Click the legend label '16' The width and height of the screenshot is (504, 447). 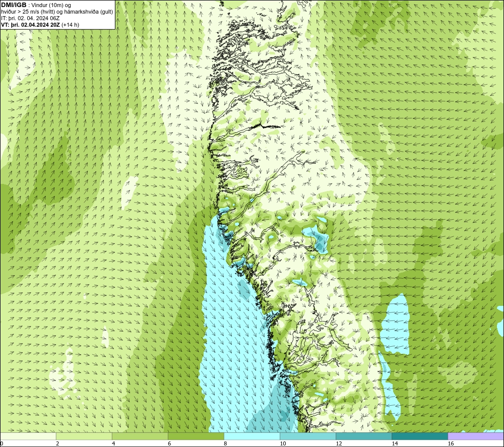pos(451,444)
